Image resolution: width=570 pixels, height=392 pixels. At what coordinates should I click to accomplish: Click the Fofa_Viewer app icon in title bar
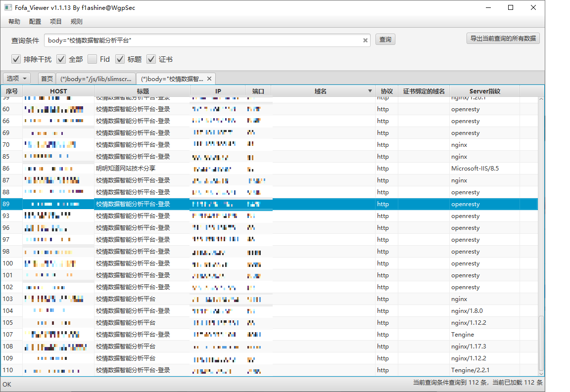point(8,8)
